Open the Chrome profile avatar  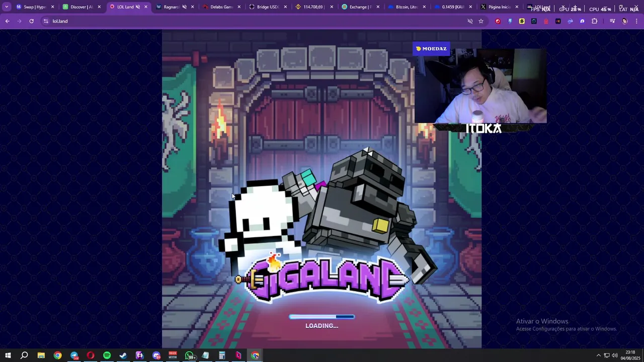625,21
